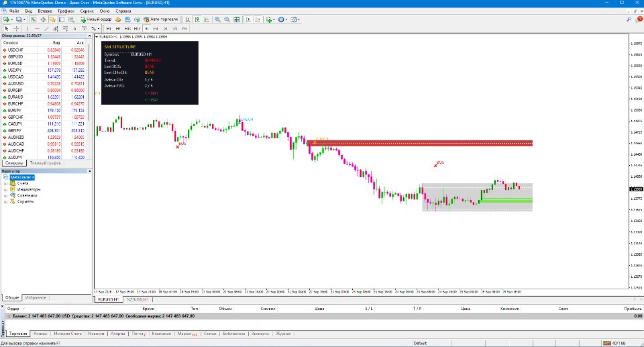The width and height of the screenshot is (644, 347).
Task: Select the equidistant channel tool
Action: click(56, 28)
